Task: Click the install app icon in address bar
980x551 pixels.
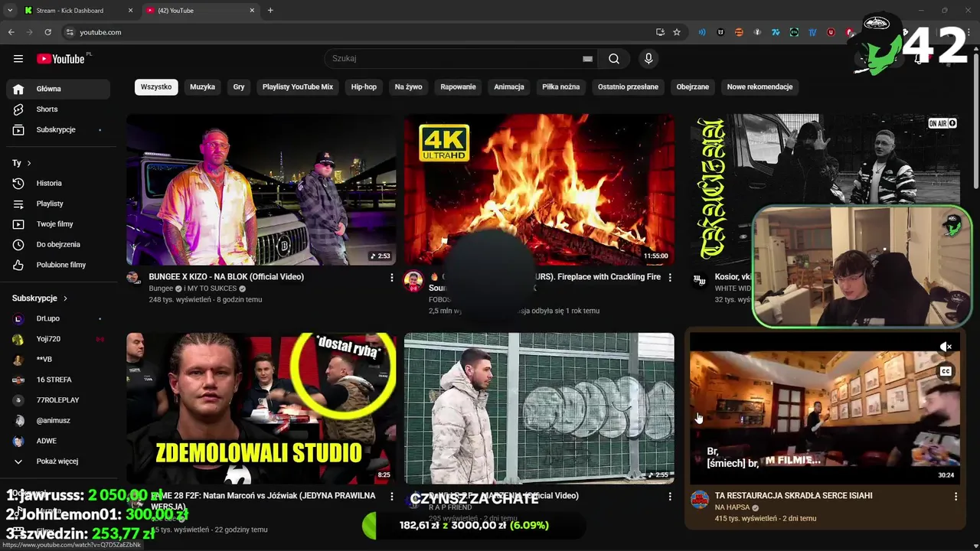Action: (660, 32)
